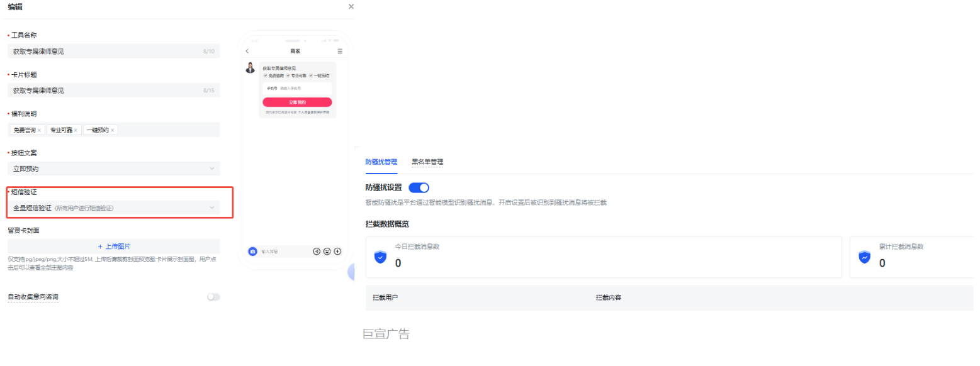The image size is (980, 366).
Task: Click the shield icon beside 今日拦截消息数
Action: [380, 257]
